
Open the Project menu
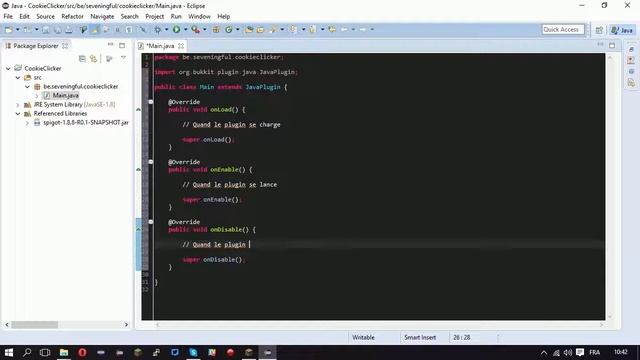pos(154,16)
